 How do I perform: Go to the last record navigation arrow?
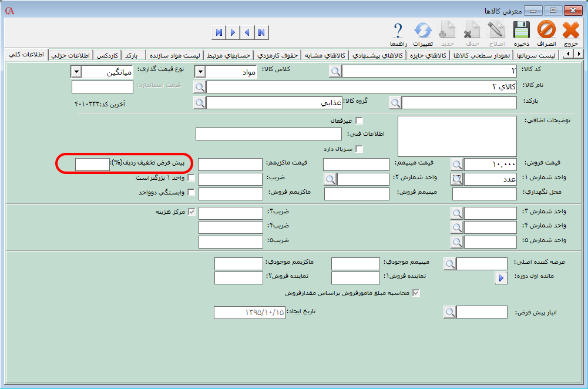[219, 32]
